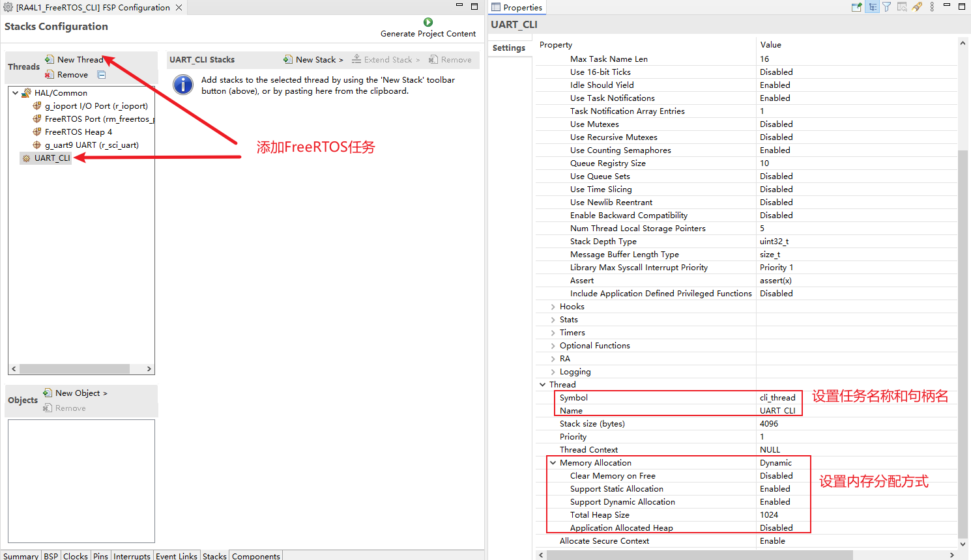Expand the Timers property group
Image resolution: width=971 pixels, height=560 pixels.
[x=553, y=333]
